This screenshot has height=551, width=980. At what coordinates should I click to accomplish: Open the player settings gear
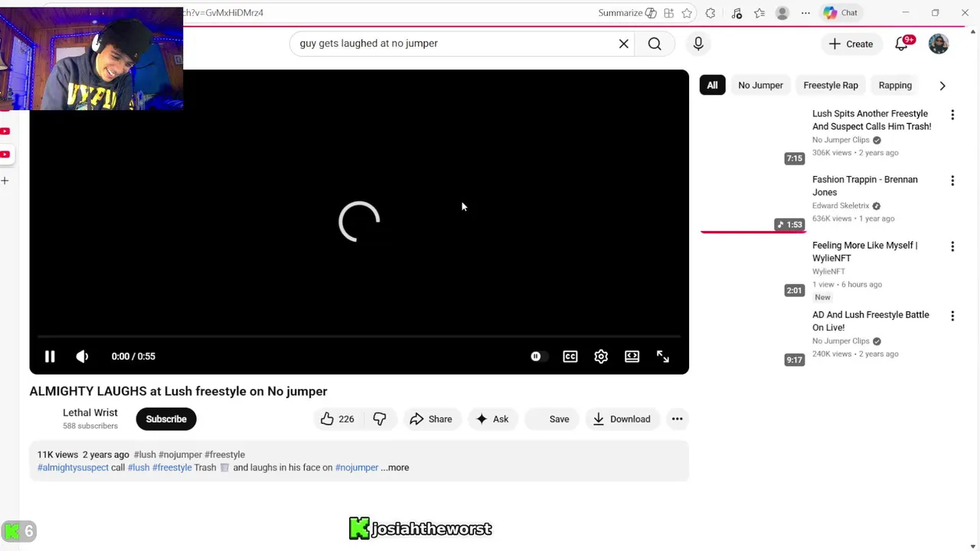click(601, 357)
